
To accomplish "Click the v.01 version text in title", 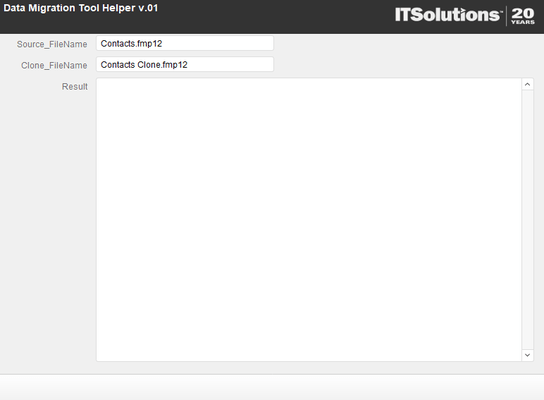I will coord(148,8).
